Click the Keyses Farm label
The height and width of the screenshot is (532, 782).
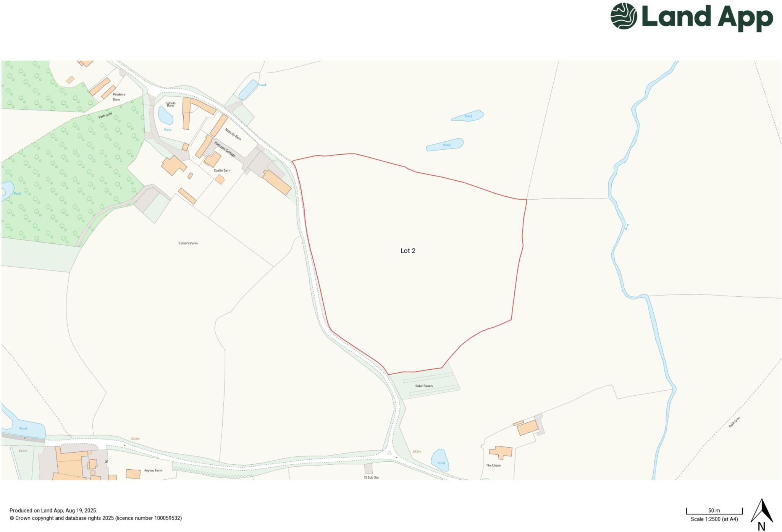(x=153, y=471)
